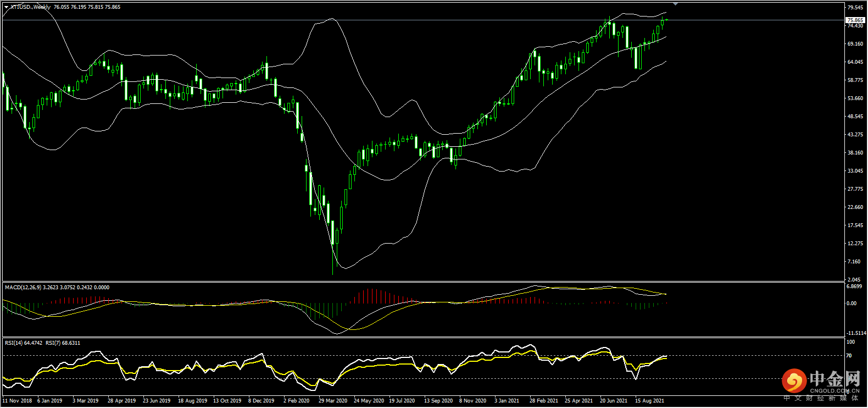The height and width of the screenshot is (408, 868).
Task: Click the grey chart shift marker triangle
Action: tap(675, 4)
